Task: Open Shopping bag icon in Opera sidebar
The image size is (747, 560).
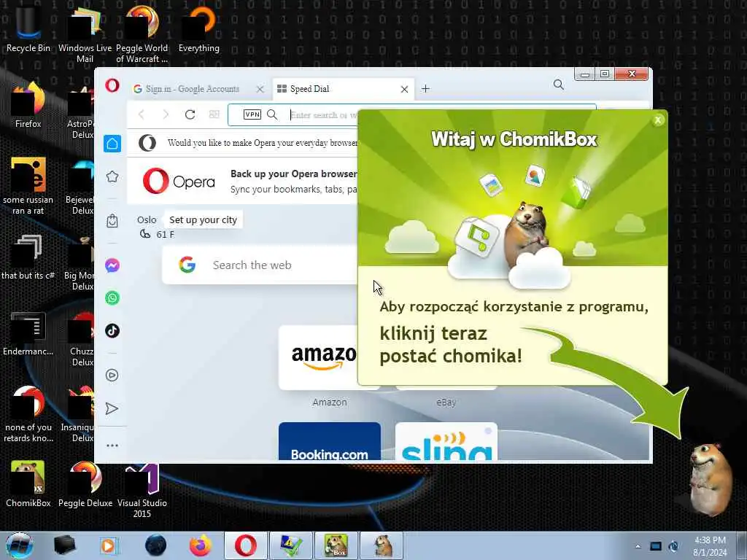Action: click(x=112, y=221)
